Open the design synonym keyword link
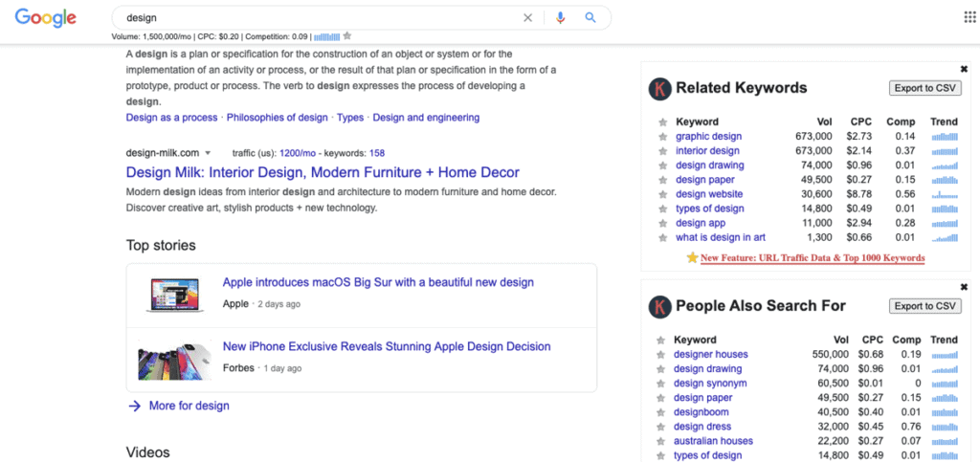980x462 pixels. click(x=710, y=383)
